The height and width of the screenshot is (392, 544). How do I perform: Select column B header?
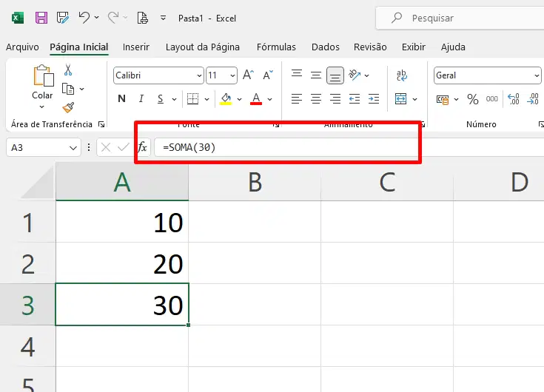pyautogui.click(x=255, y=182)
